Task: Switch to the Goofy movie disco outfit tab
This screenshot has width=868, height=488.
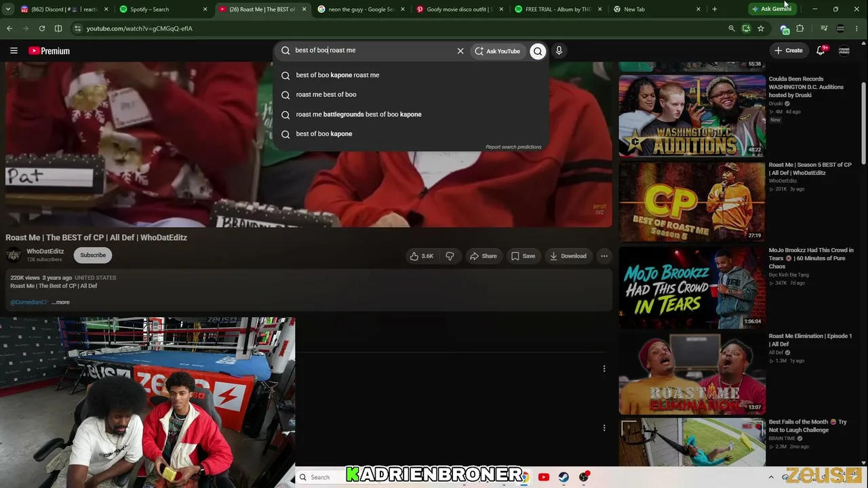Action: [459, 9]
